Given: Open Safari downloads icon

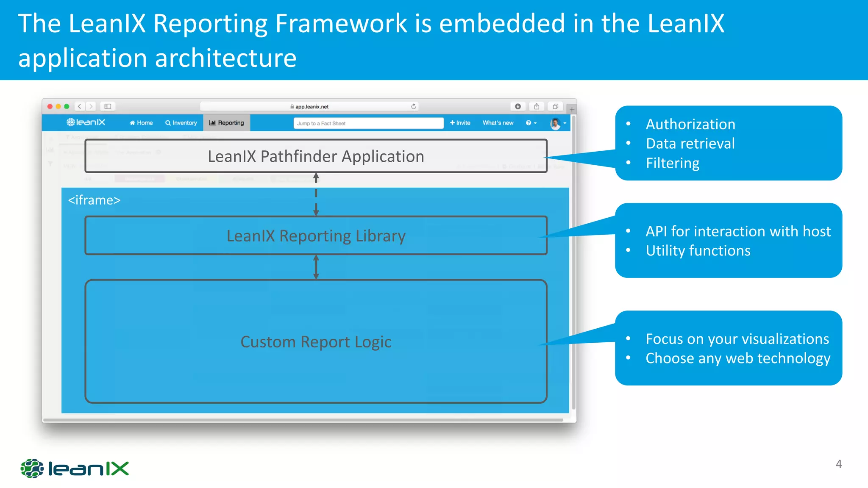Looking at the screenshot, I should pos(517,106).
